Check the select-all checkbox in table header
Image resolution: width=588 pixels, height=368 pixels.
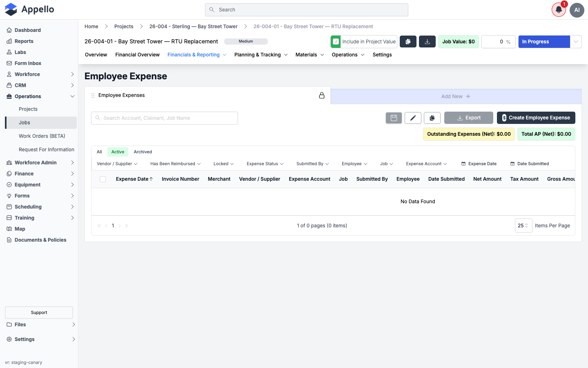(x=103, y=179)
